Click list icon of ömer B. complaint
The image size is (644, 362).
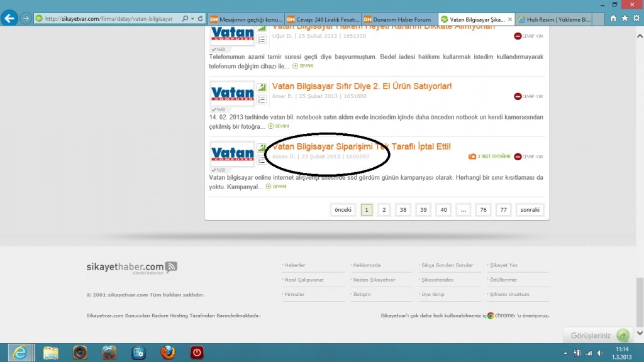262,100
